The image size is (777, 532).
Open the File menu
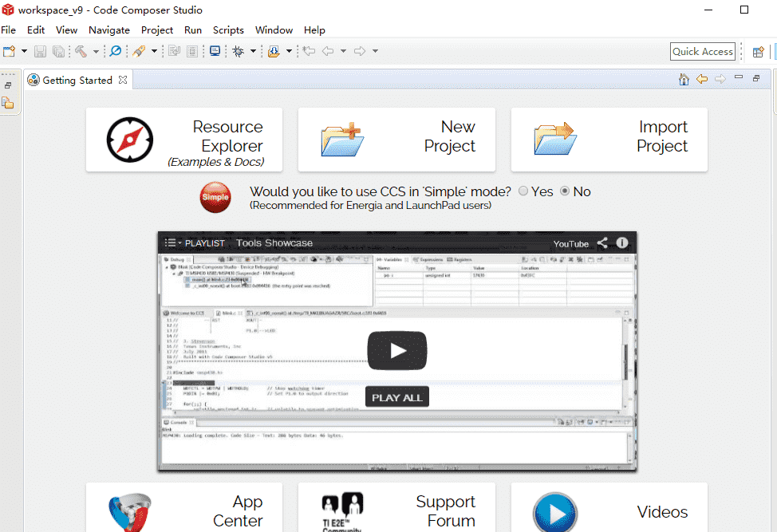pyautogui.click(x=9, y=30)
